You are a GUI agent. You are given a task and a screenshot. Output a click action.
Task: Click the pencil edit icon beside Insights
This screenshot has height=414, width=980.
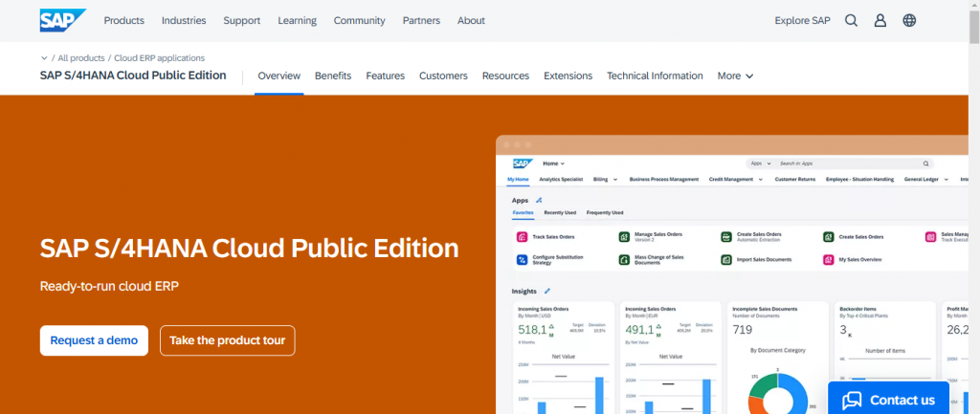(547, 291)
